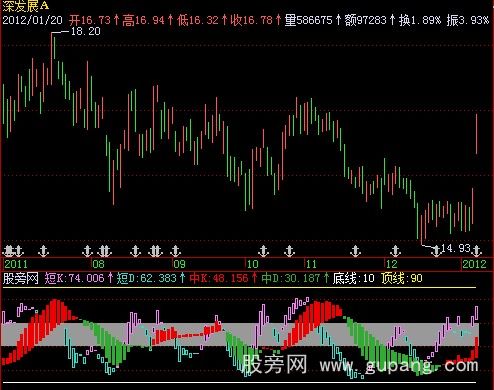Click the anchor marker between the 11 and 12 labels
Screen dimensions: 494x390
[355, 251]
